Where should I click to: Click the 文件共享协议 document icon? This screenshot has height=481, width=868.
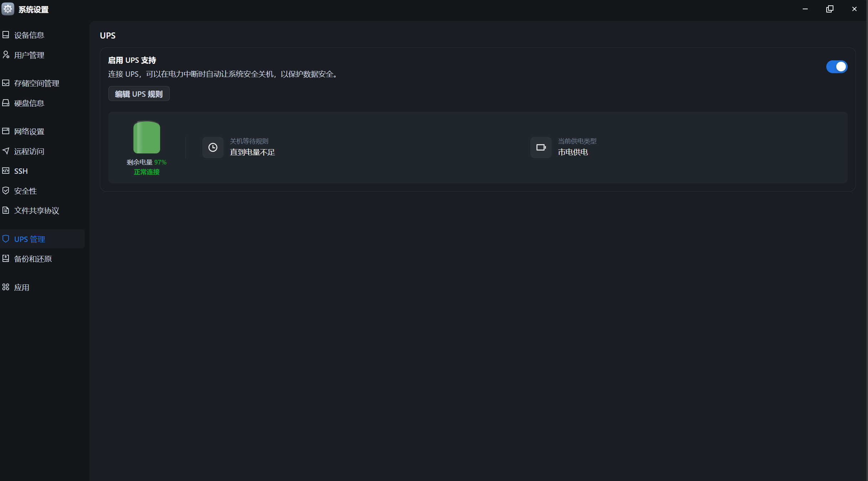click(6, 210)
